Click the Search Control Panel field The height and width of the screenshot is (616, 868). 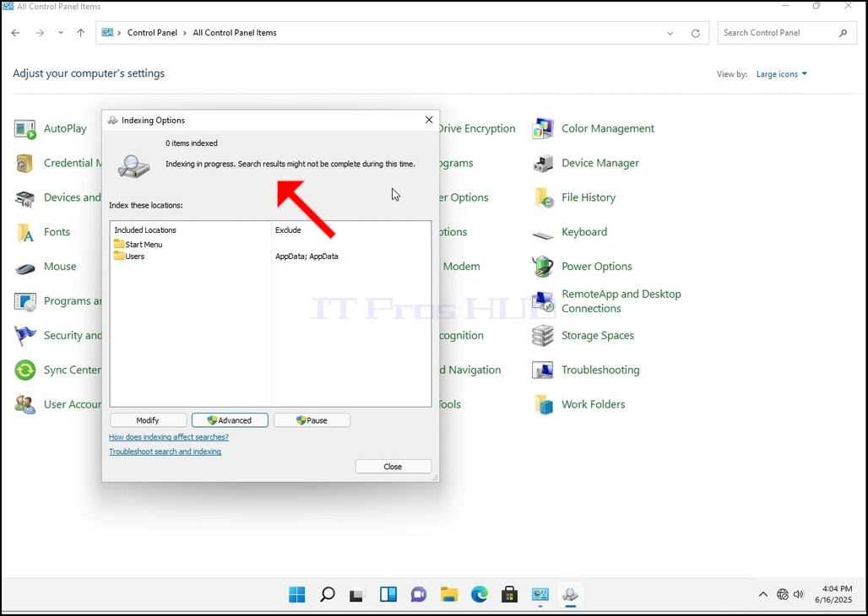click(787, 33)
